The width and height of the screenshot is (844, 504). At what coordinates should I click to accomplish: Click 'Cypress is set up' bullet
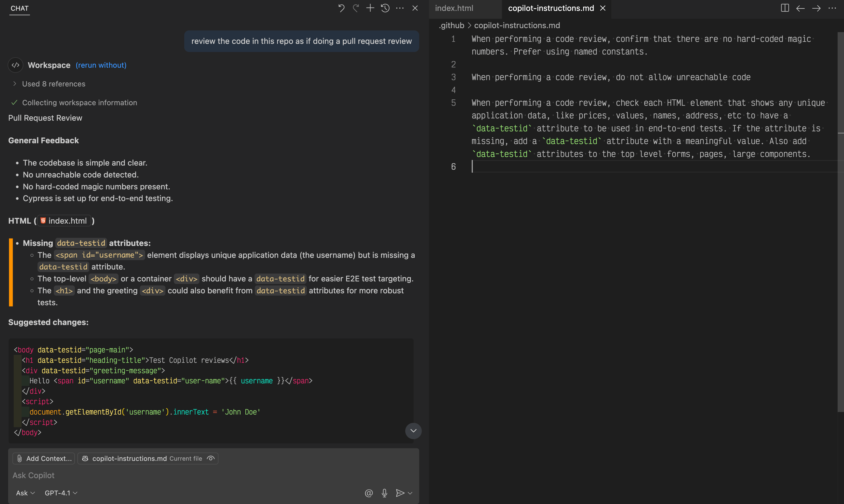pyautogui.click(x=97, y=198)
